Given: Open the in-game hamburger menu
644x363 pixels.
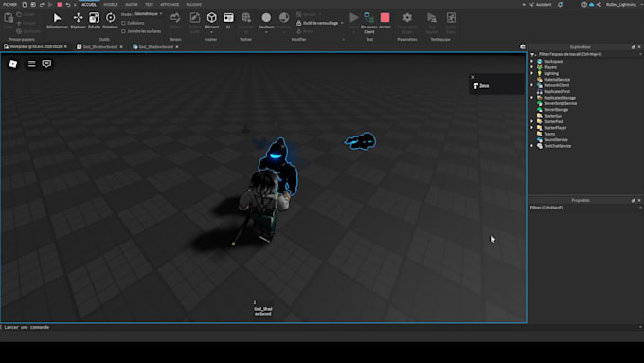Looking at the screenshot, I should pos(31,64).
